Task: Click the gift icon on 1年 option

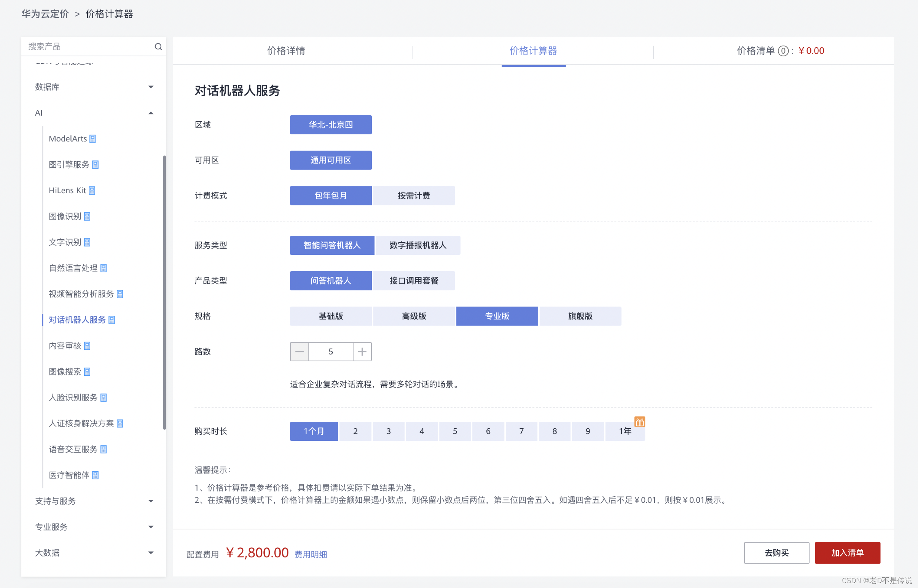Action: (x=639, y=422)
